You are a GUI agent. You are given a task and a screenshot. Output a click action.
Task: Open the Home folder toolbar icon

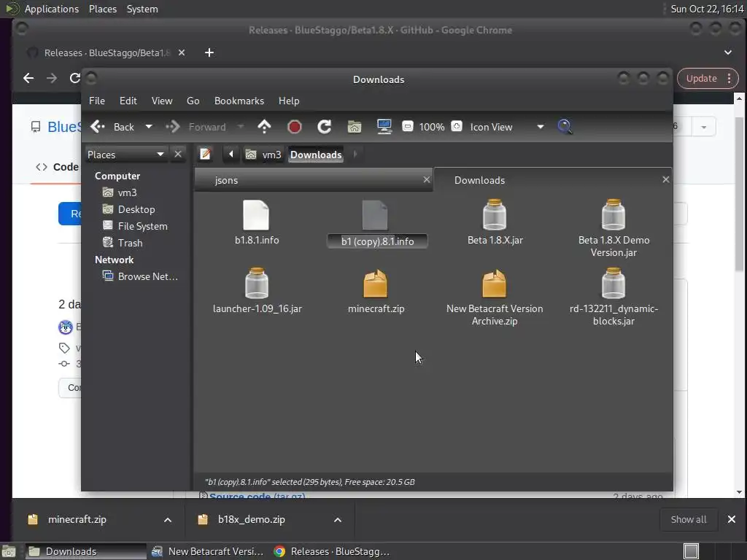pos(354,127)
